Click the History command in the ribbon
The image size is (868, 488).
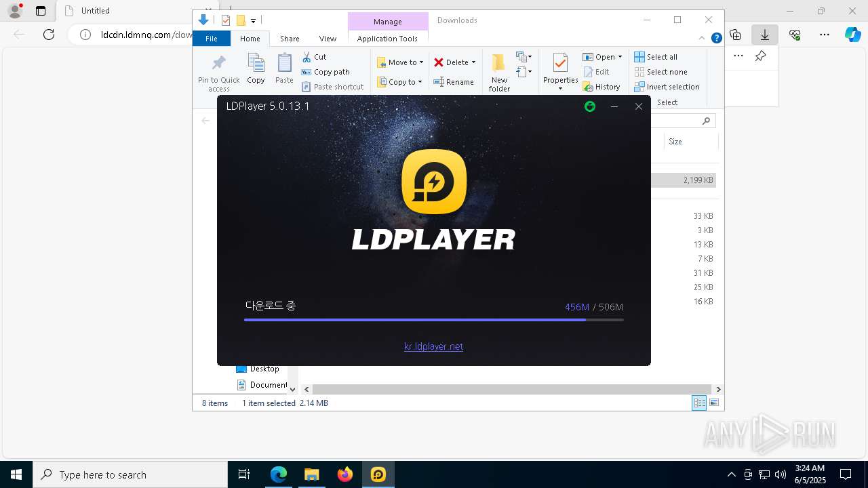coord(601,87)
